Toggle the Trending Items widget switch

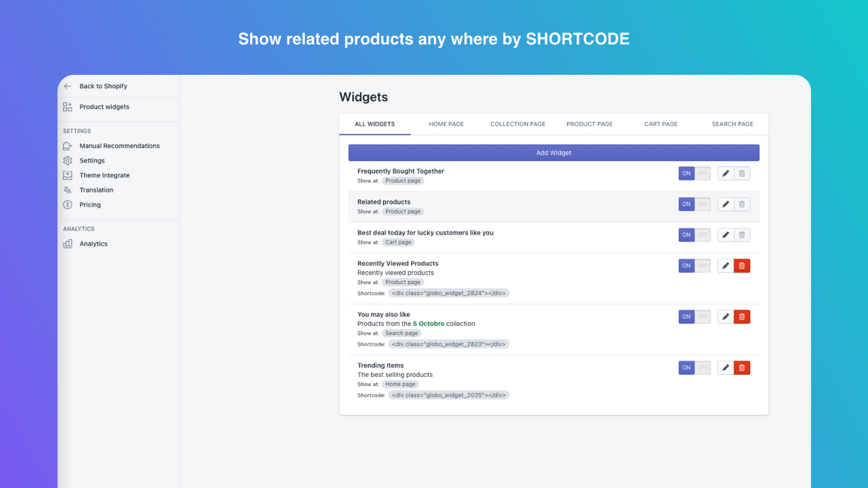click(x=694, y=368)
